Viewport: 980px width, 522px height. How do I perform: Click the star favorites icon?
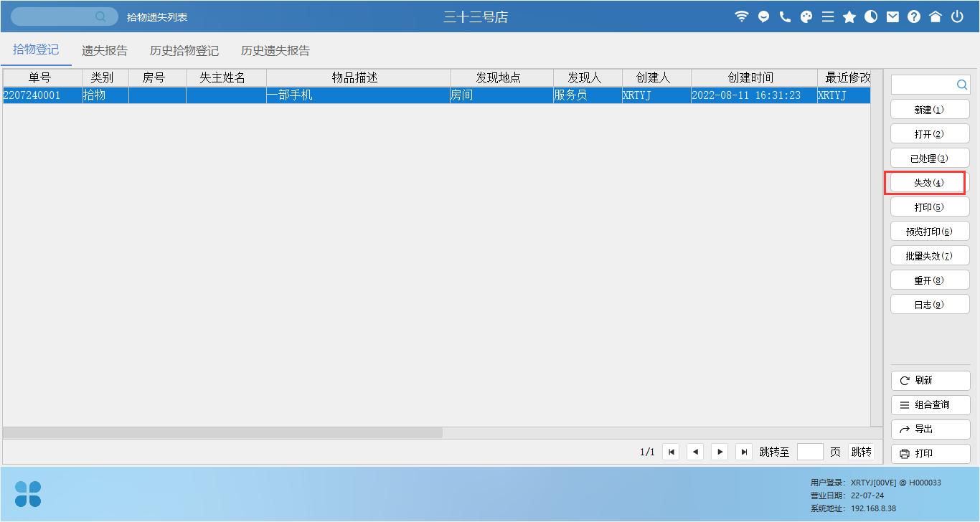tap(849, 16)
